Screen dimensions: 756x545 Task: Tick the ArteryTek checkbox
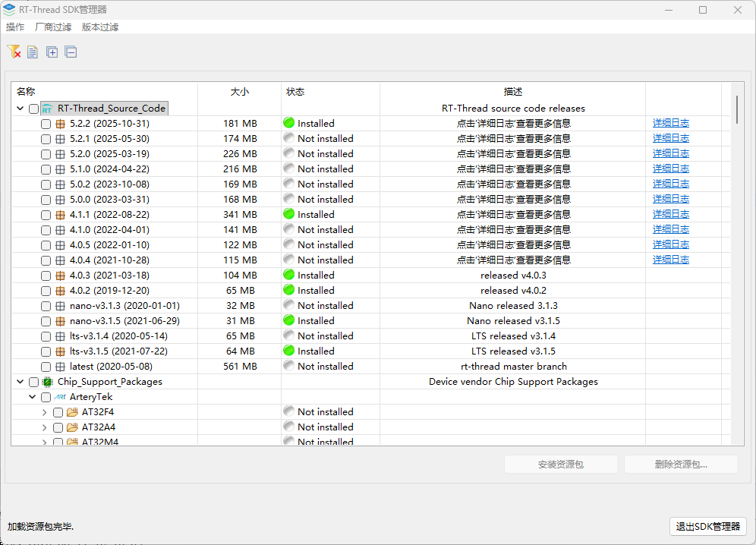pyautogui.click(x=46, y=398)
